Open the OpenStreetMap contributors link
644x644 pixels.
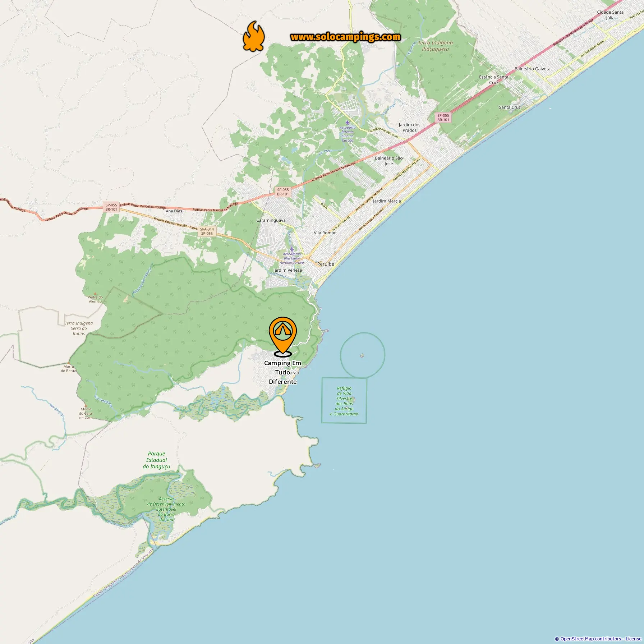591,639
